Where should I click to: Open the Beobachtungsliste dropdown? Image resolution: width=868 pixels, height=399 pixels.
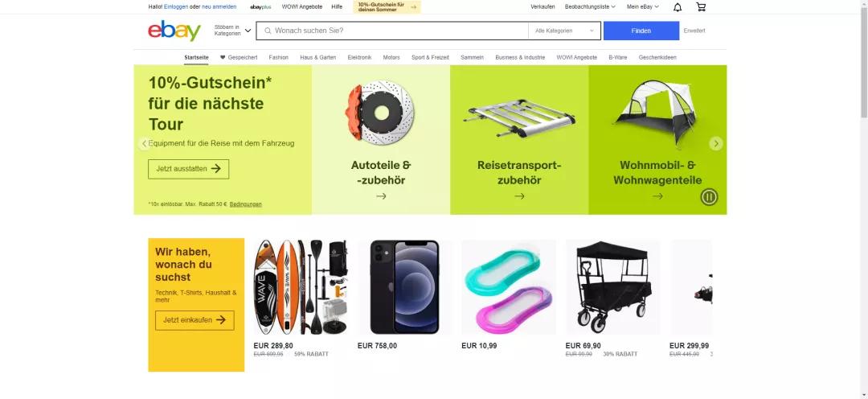point(590,6)
